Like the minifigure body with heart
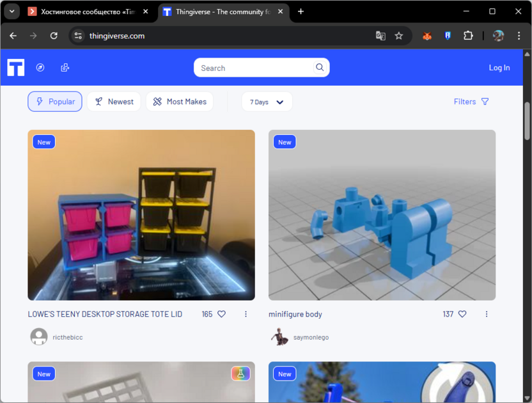This screenshot has width=532, height=403. pyautogui.click(x=462, y=314)
